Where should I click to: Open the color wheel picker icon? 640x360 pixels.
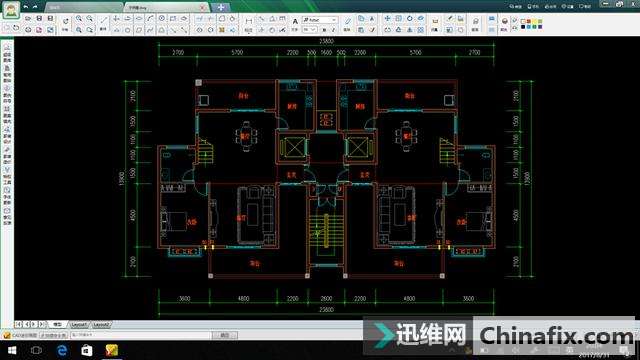[x=504, y=21]
